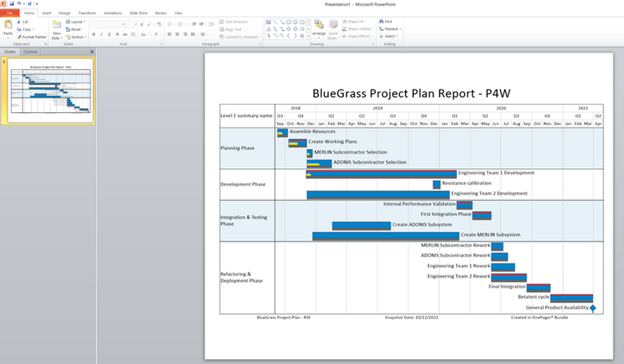Screen dimensions: 624x364
Task: Click the Shape Effects button
Action: click(x=357, y=36)
